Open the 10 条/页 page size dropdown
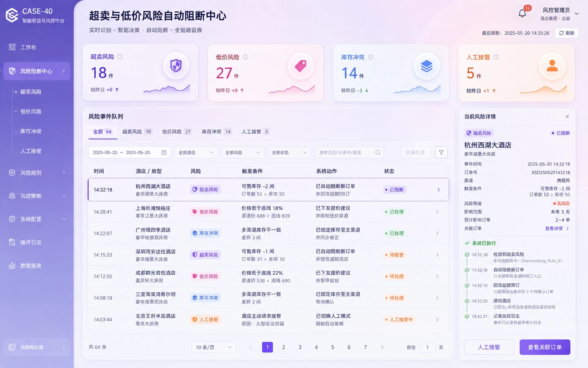 click(214, 347)
